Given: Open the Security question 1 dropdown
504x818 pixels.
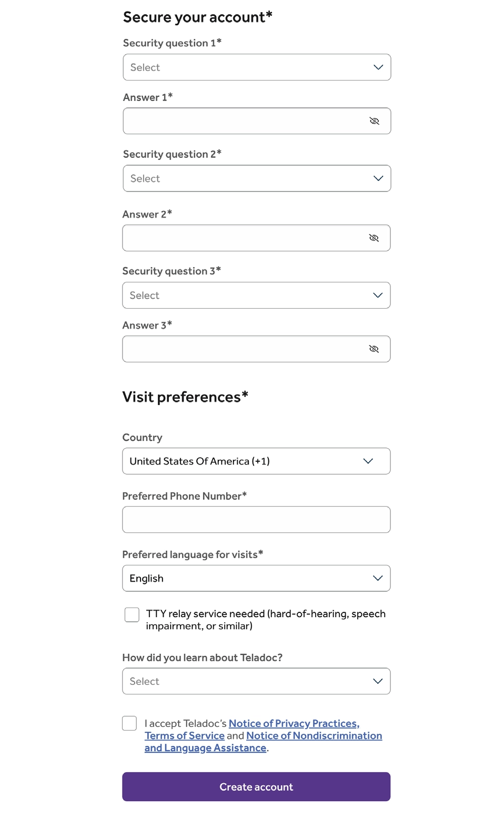Looking at the screenshot, I should pos(257,67).
